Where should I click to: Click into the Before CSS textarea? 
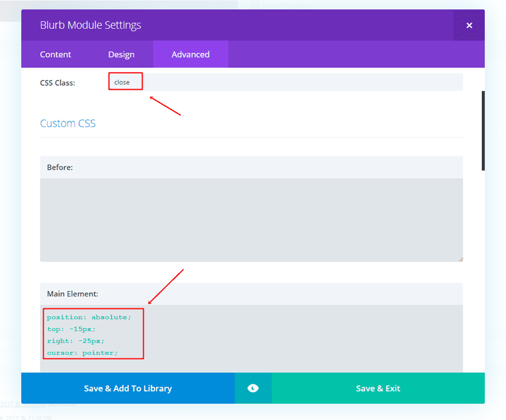click(x=251, y=220)
